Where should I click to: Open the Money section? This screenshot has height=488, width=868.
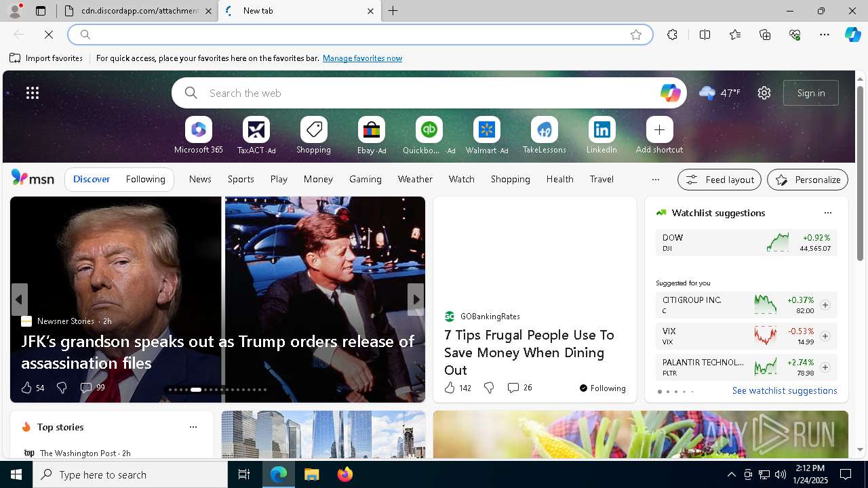click(x=318, y=179)
